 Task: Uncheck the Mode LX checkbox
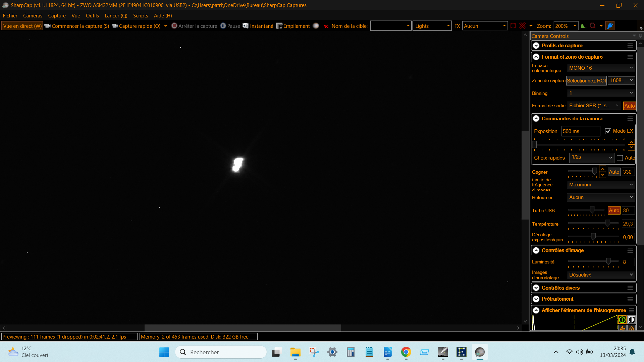pyautogui.click(x=608, y=131)
